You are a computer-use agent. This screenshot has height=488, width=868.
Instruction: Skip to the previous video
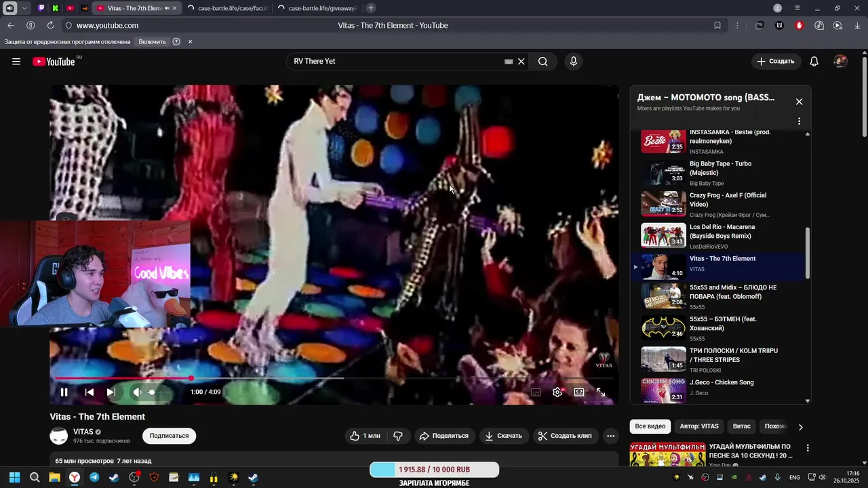coord(89,392)
